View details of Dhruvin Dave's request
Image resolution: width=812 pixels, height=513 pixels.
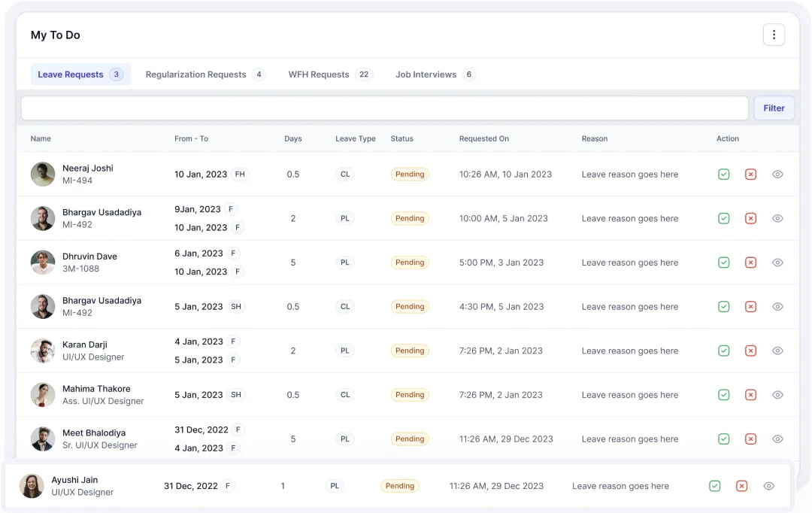[x=777, y=263]
